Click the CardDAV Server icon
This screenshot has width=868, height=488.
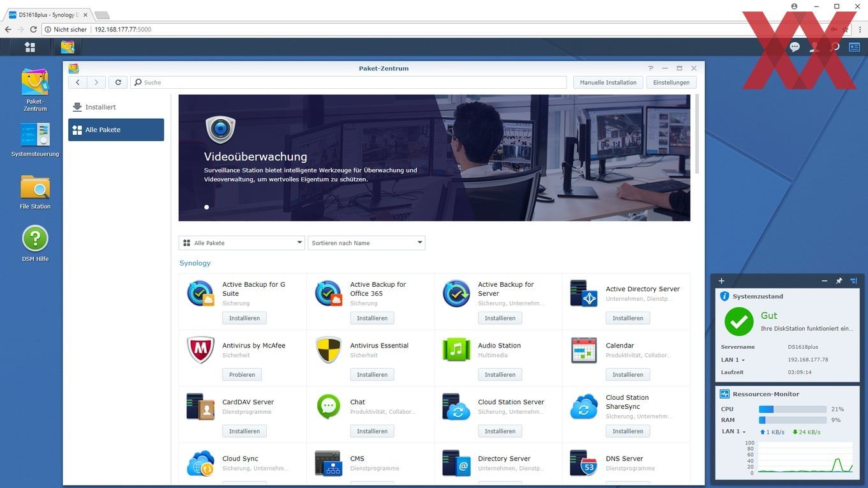[200, 407]
